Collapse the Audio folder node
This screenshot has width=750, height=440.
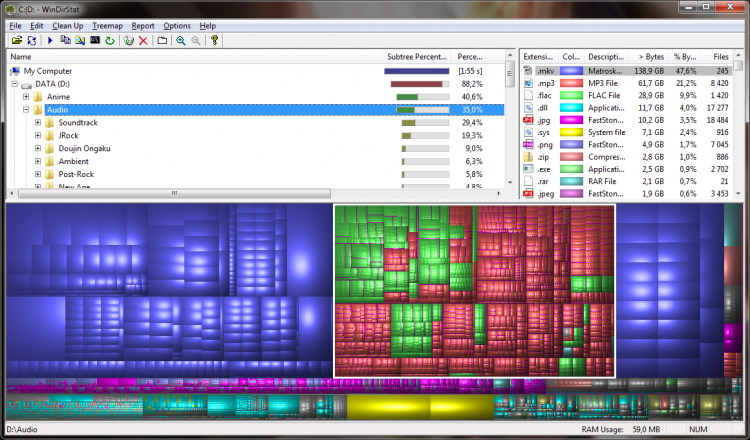coord(26,110)
